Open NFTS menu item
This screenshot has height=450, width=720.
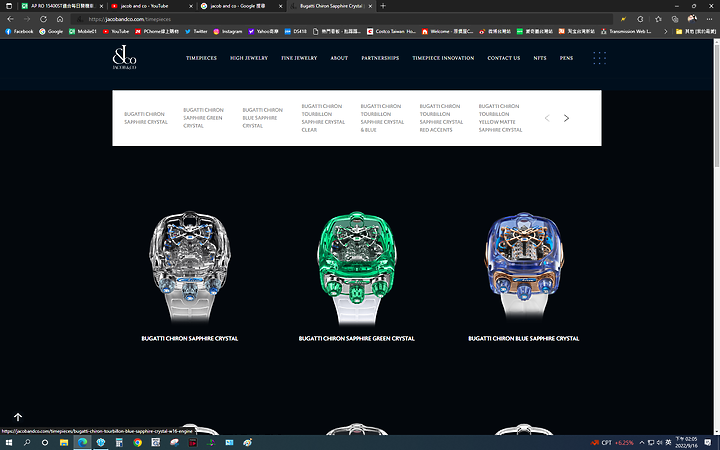pos(540,58)
